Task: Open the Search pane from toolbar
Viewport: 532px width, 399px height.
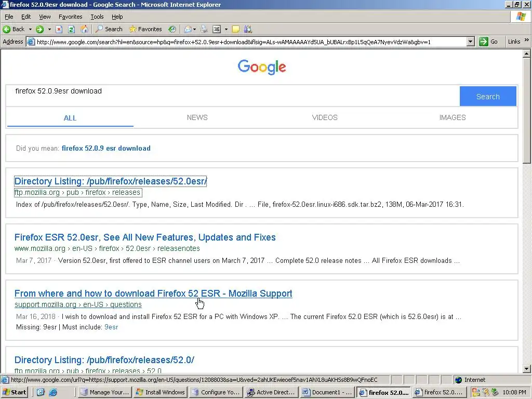Action: 109,29
